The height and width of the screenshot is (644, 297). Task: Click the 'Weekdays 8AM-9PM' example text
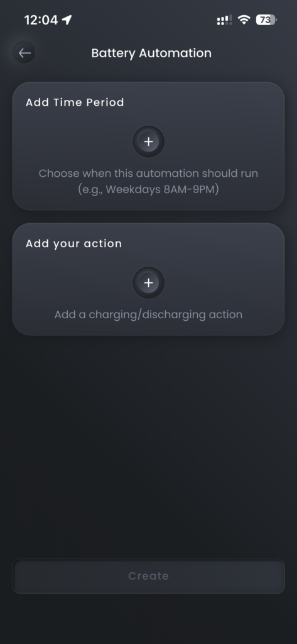(148, 191)
